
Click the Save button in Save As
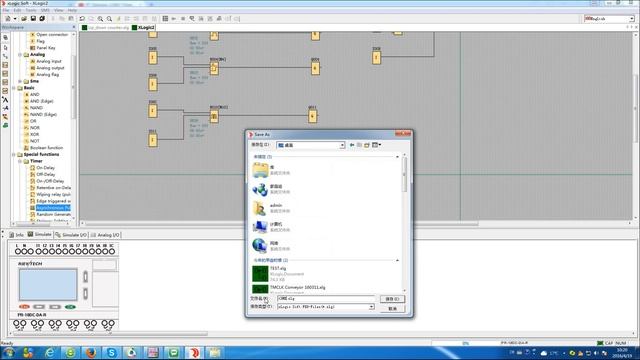tap(392, 299)
